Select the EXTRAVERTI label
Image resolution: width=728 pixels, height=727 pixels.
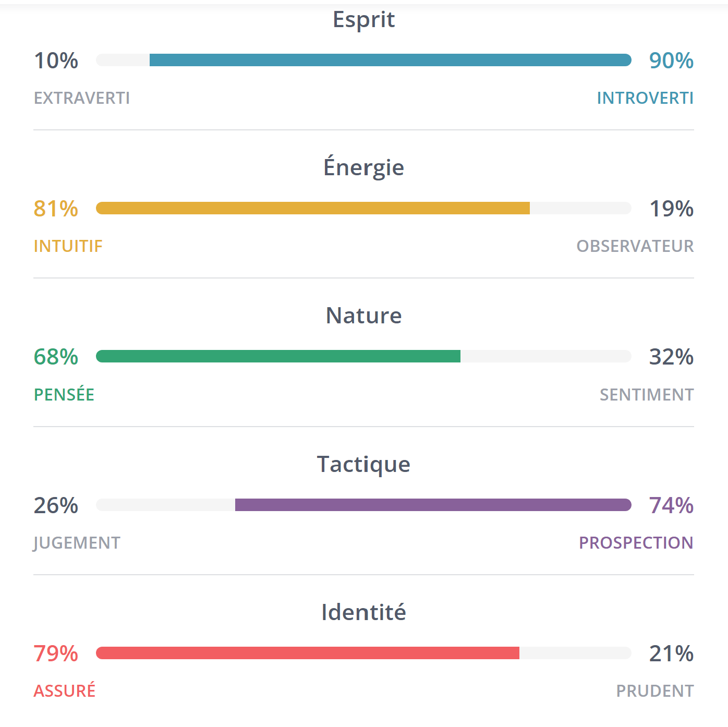tap(82, 98)
